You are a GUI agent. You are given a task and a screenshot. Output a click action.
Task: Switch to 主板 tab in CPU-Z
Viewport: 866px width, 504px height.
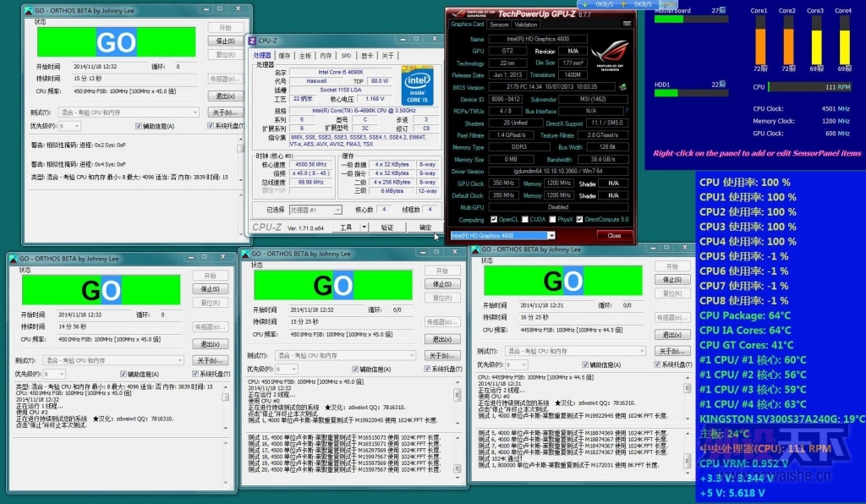(x=305, y=56)
